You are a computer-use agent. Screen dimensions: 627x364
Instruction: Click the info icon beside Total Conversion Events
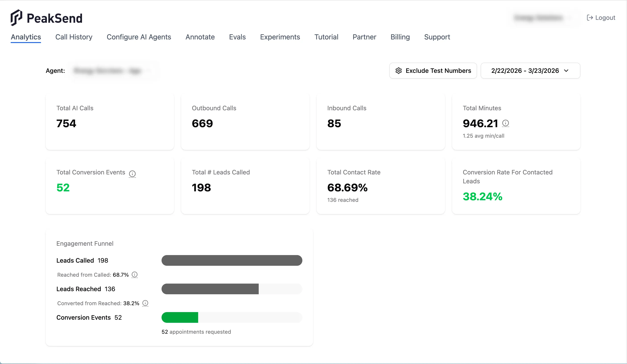(132, 174)
